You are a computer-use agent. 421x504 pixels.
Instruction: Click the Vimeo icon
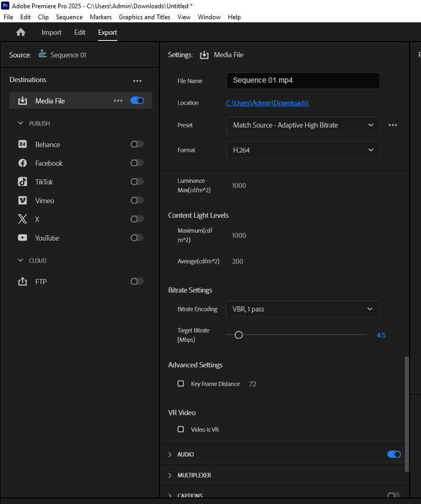coord(22,200)
